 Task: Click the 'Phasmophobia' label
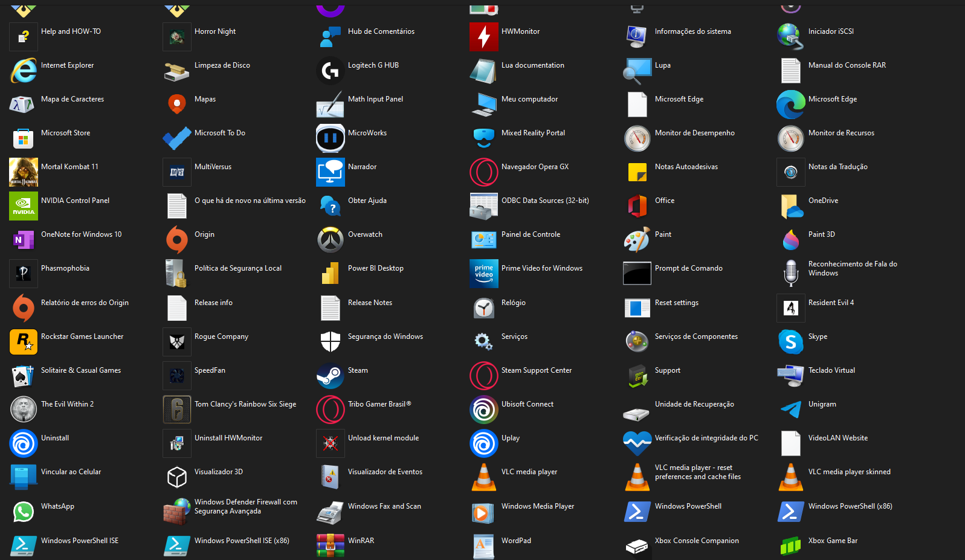(x=65, y=268)
